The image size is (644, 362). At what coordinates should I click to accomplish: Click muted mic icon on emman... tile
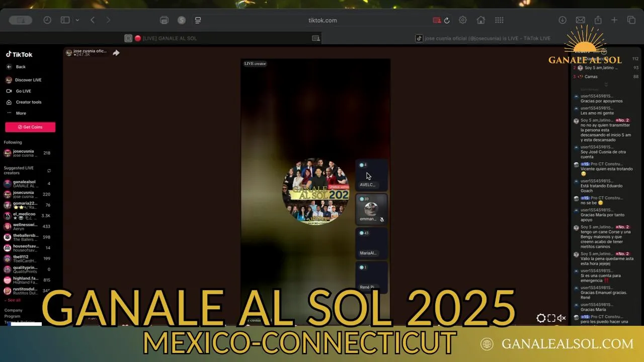click(382, 220)
